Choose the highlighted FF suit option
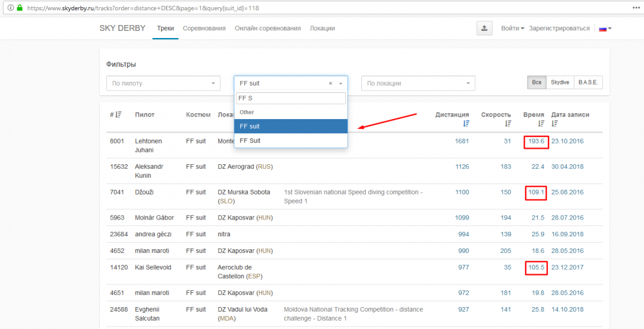Image resolution: width=644 pixels, height=329 pixels. pos(291,126)
